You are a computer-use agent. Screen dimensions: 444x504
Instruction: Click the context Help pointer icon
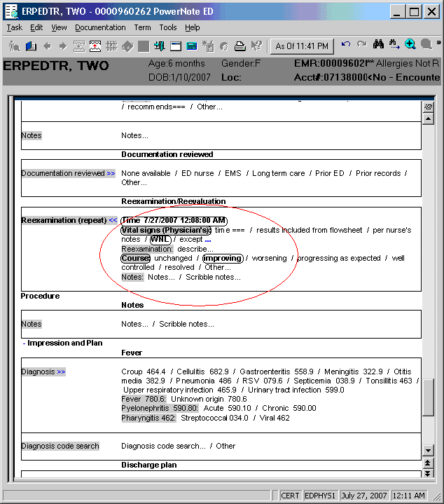tap(256, 46)
